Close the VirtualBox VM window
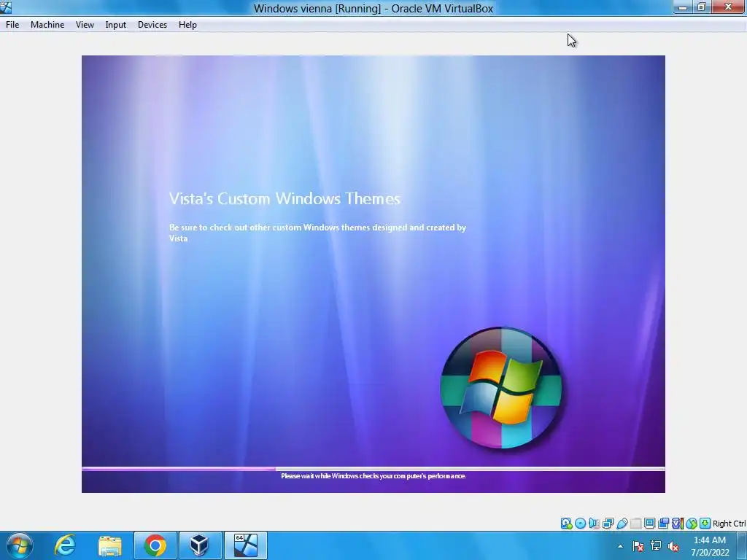 pyautogui.click(x=729, y=7)
